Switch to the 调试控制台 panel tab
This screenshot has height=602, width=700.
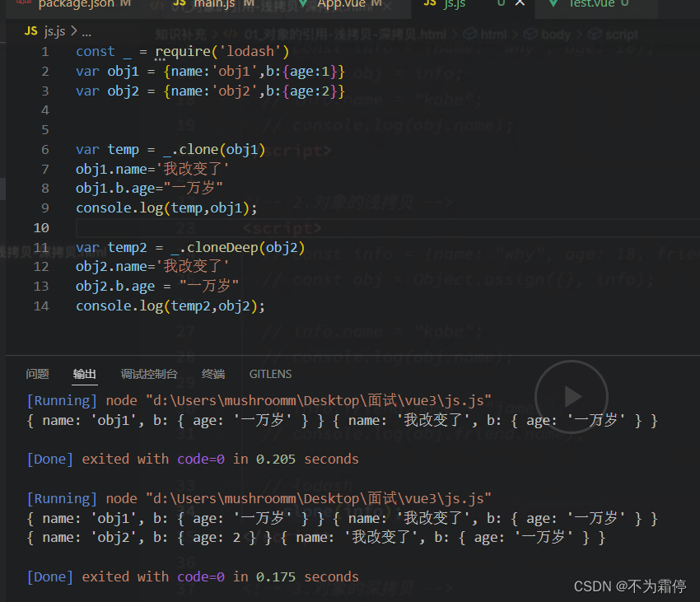(x=149, y=374)
